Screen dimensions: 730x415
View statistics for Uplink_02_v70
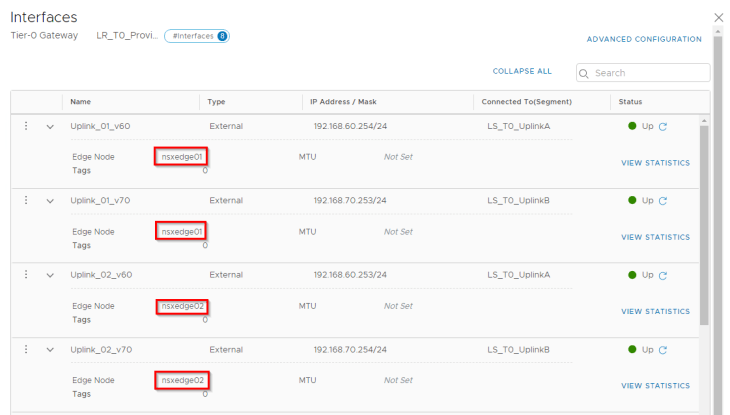coord(655,386)
